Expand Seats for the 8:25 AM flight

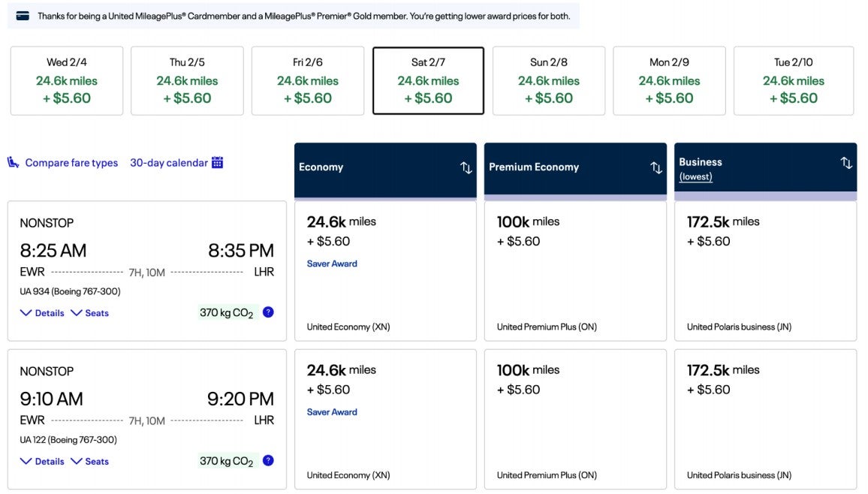pyautogui.click(x=89, y=312)
